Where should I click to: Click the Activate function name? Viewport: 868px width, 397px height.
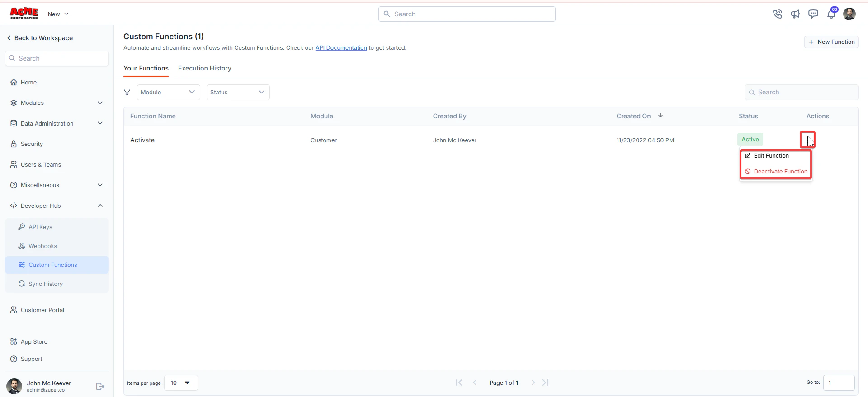coord(142,140)
